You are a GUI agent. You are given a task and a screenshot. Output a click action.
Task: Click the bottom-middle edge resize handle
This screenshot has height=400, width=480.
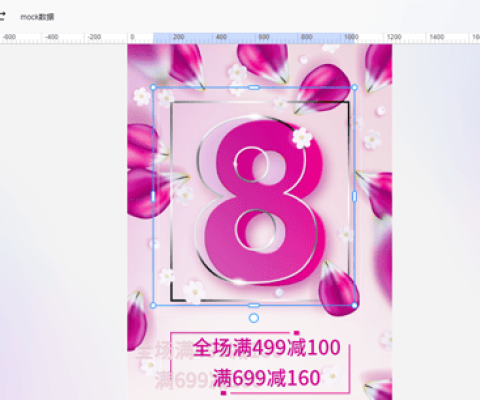pos(254,305)
